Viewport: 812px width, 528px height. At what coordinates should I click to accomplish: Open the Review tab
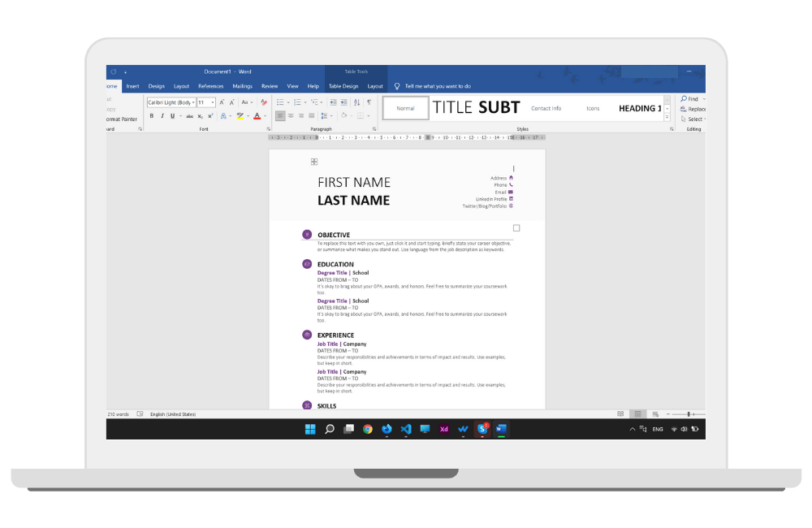(270, 86)
